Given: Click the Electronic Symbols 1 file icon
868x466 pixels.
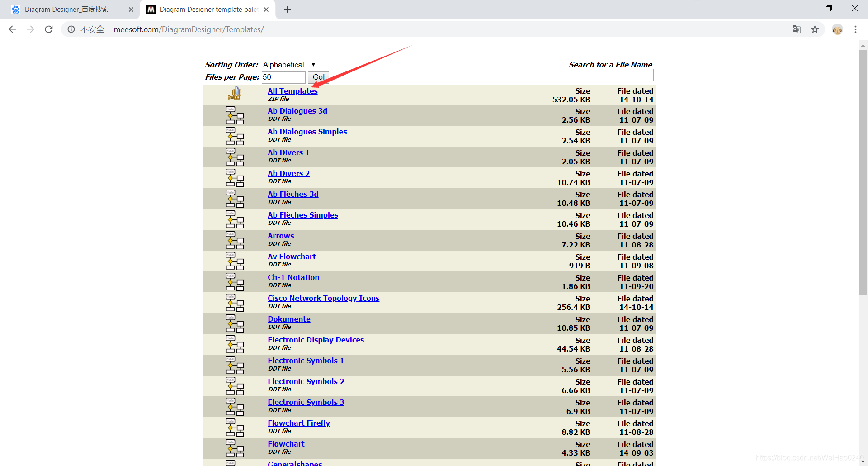Looking at the screenshot, I should [235, 365].
